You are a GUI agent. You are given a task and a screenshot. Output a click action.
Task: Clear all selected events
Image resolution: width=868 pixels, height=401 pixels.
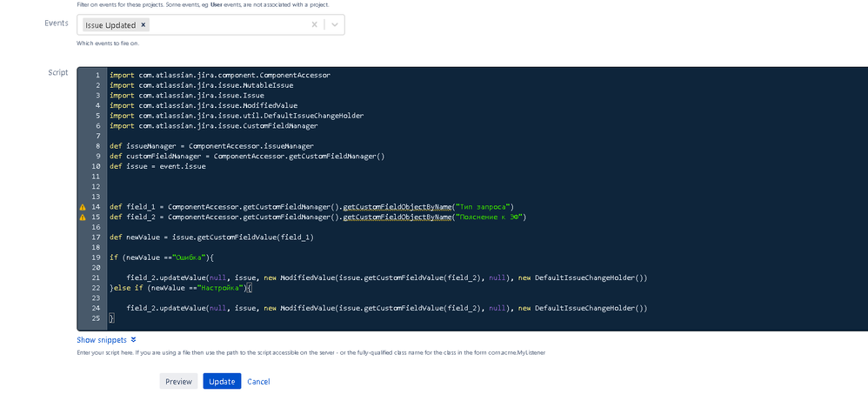pos(314,25)
